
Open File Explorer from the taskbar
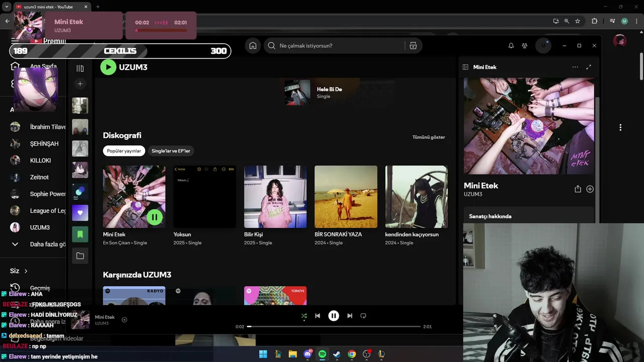click(292, 354)
